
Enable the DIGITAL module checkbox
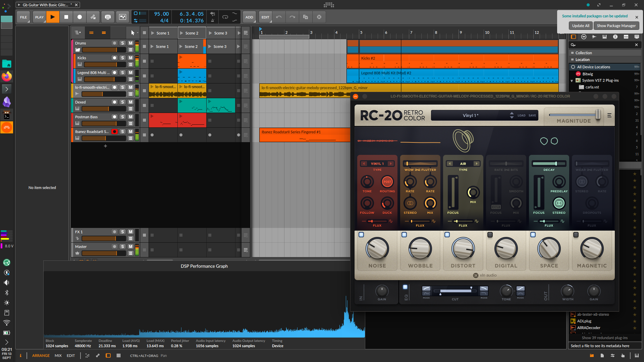[x=490, y=235]
